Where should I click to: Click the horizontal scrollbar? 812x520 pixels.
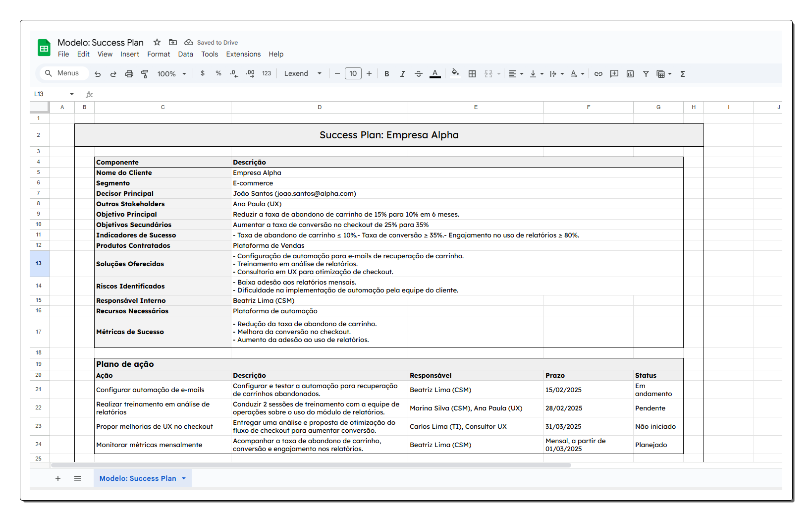coord(311,465)
